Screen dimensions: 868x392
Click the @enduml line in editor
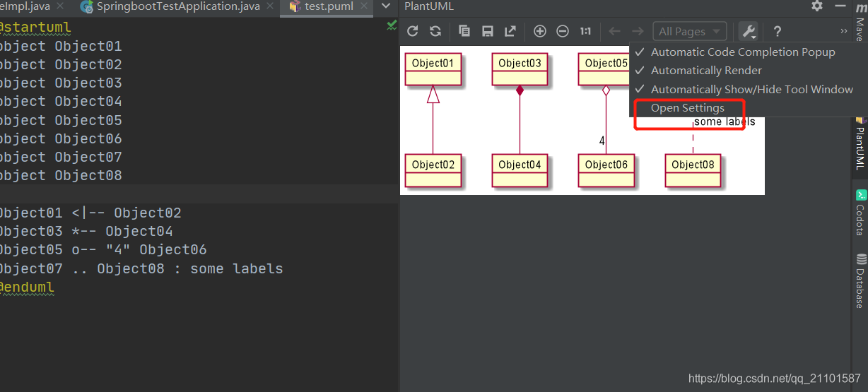pos(26,287)
